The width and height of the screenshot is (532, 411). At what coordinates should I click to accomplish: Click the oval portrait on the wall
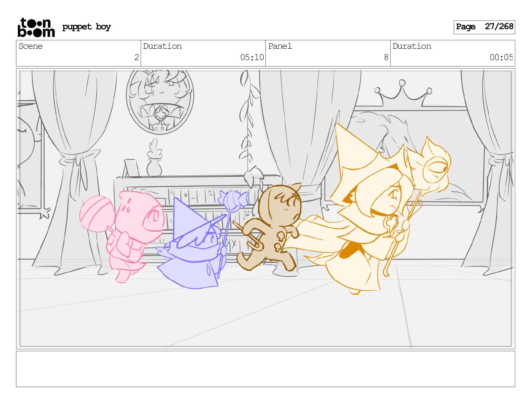[x=160, y=101]
